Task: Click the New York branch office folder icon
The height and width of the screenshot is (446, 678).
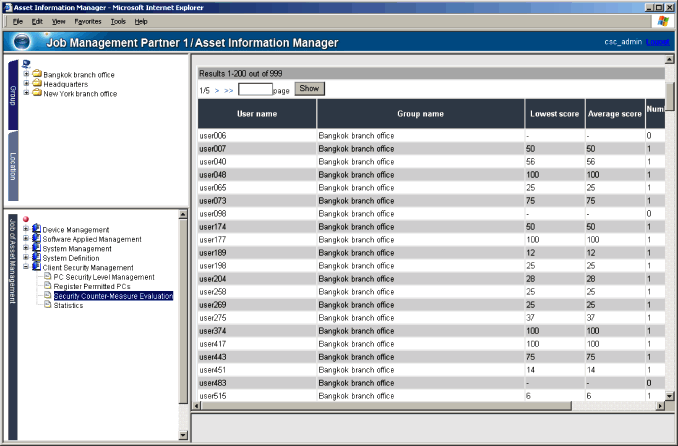Action: (36, 93)
